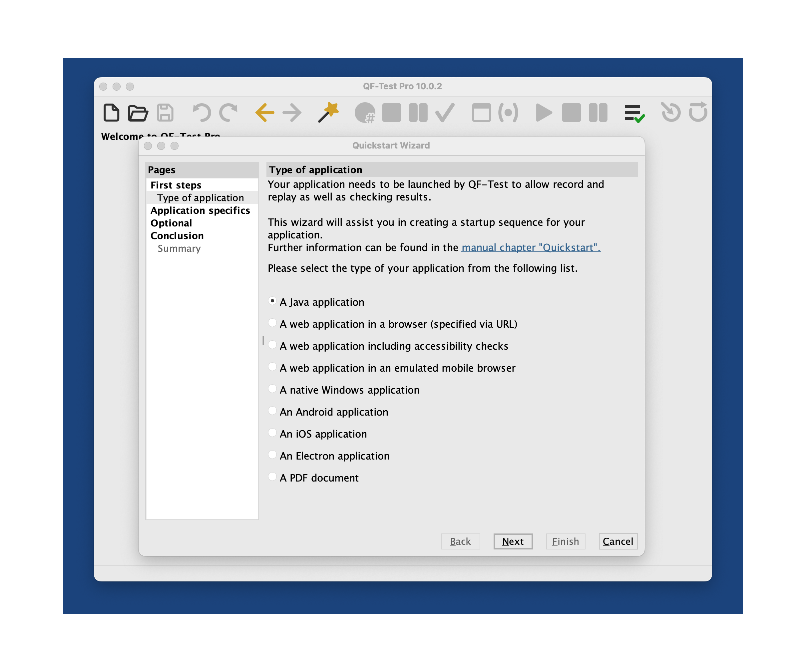Open run-log list icon with green check

(x=634, y=114)
